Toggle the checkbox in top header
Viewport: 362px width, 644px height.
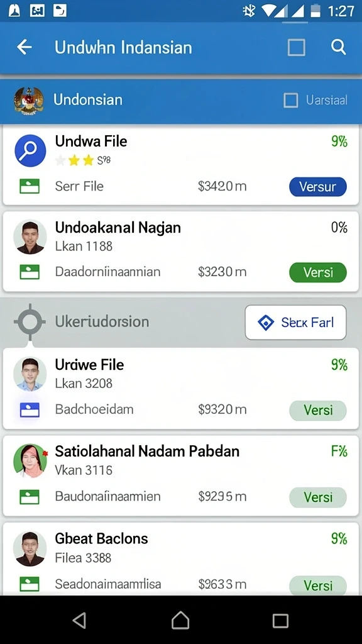(297, 47)
